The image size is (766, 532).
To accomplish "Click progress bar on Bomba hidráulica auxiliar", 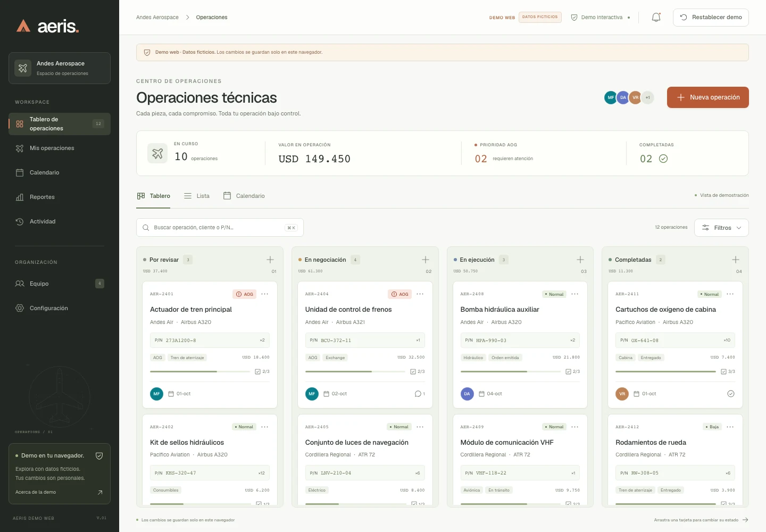I will pos(510,371).
